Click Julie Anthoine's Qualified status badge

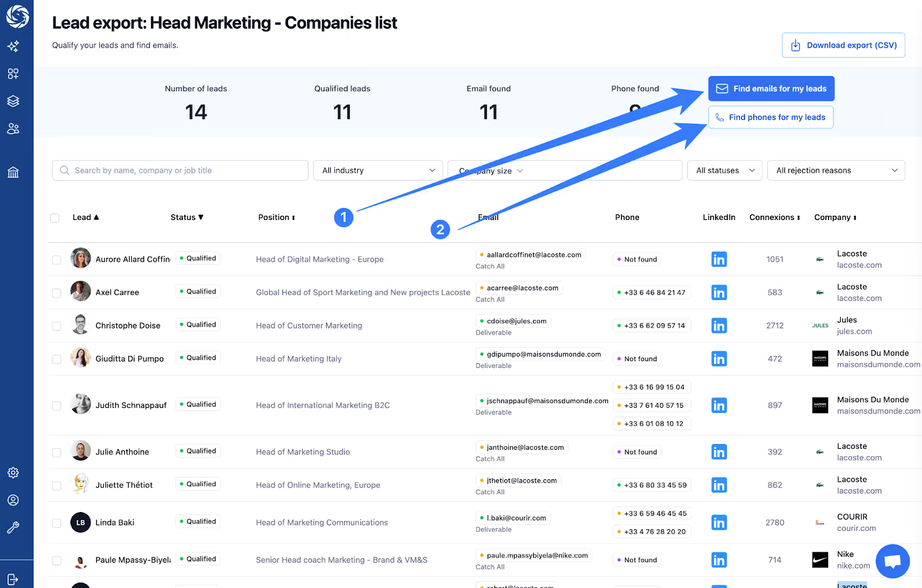click(198, 451)
